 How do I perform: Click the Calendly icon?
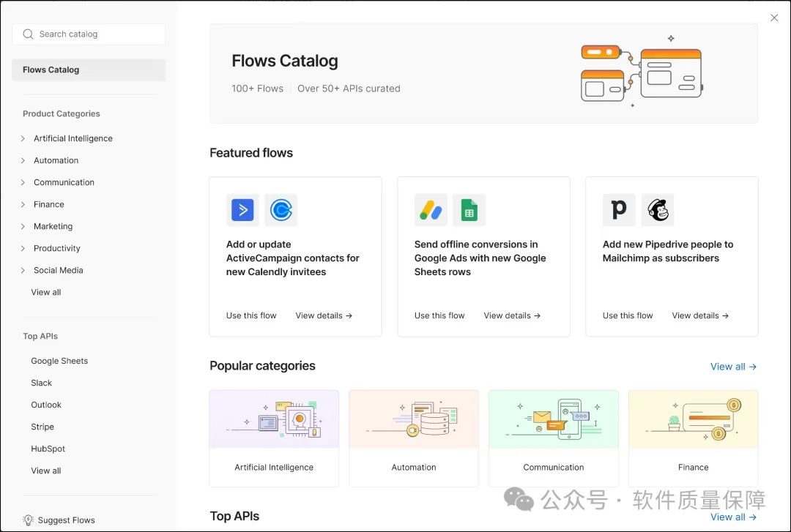[x=281, y=210]
